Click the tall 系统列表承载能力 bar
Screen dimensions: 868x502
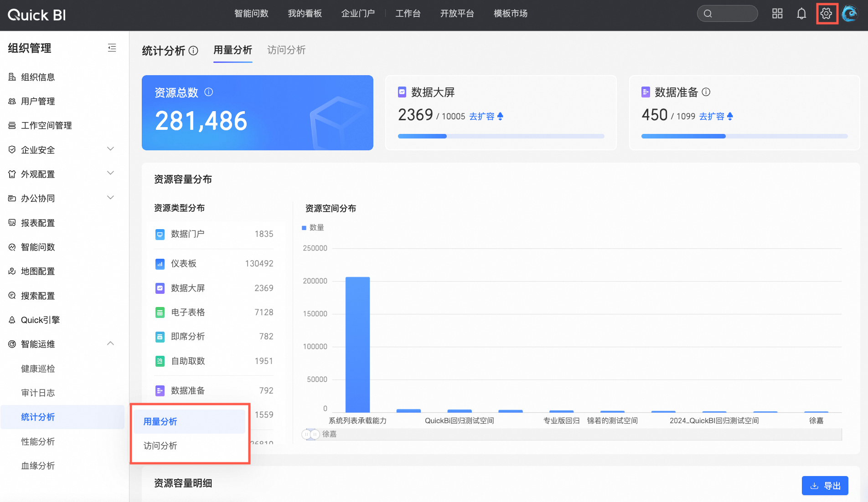358,344
